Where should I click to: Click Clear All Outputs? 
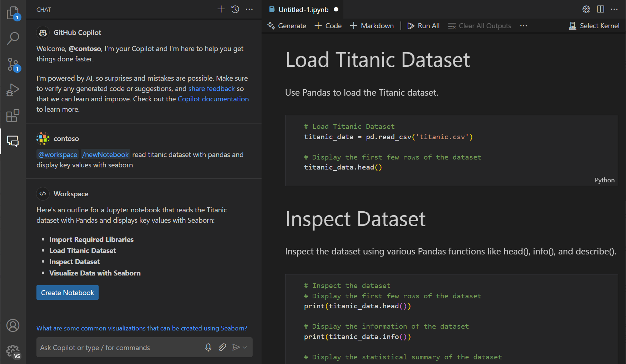pyautogui.click(x=480, y=26)
